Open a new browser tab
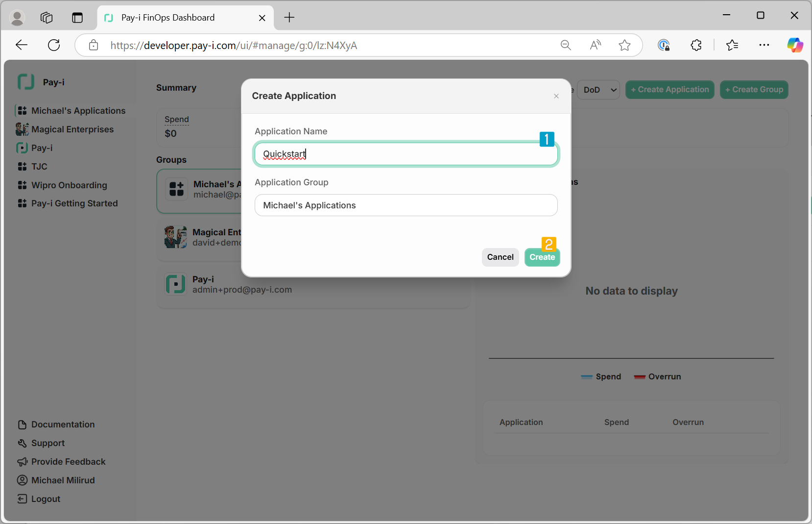Viewport: 812px width, 524px height. [289, 18]
